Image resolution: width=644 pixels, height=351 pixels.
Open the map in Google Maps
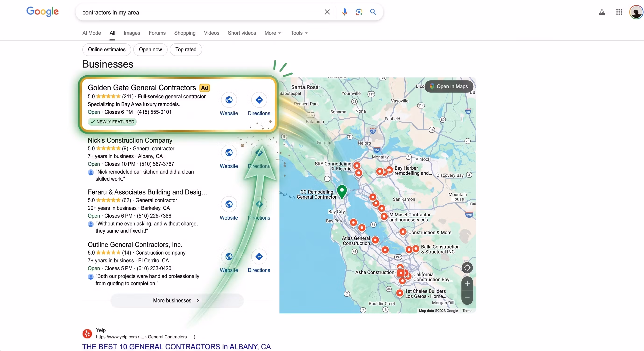coord(449,86)
